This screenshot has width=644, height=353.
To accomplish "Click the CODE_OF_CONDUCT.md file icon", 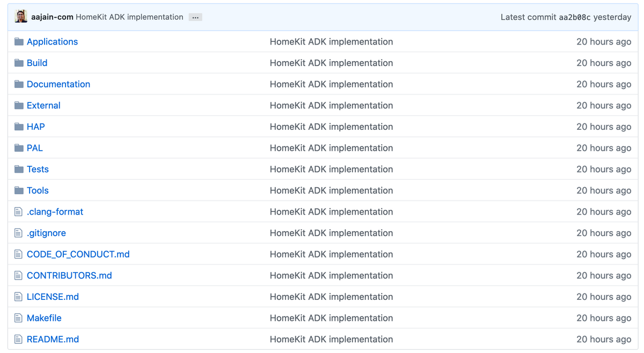I will click(x=18, y=254).
